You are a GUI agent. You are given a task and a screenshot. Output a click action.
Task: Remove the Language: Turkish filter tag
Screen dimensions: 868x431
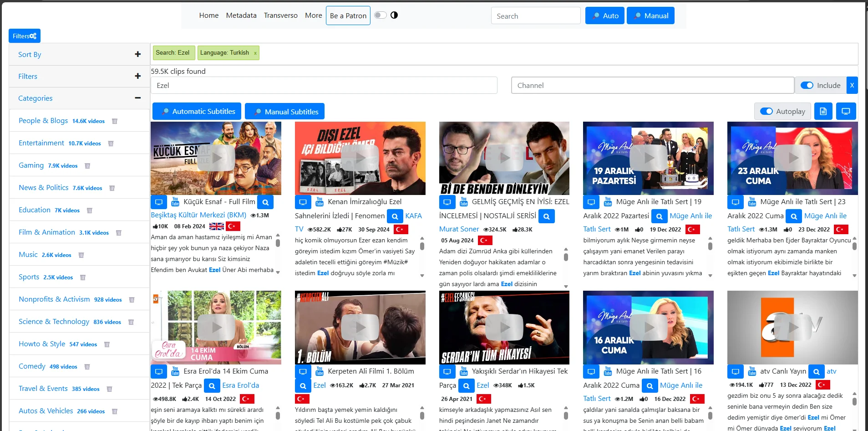click(x=255, y=53)
